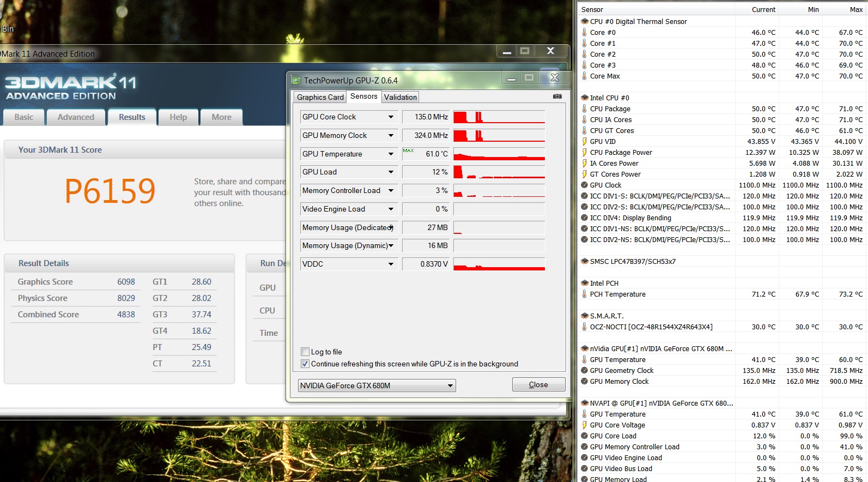
Task: Click the GPU Core Clock history graph
Action: (499, 117)
